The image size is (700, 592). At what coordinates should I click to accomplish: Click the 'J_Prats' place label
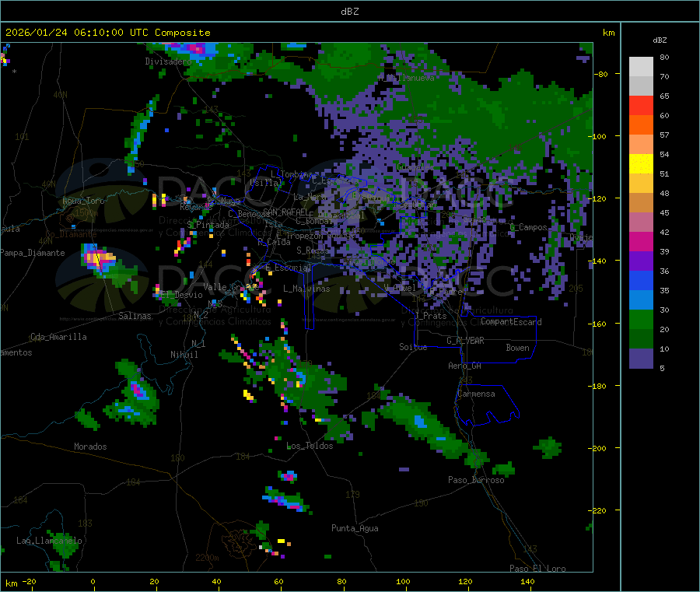point(430,316)
